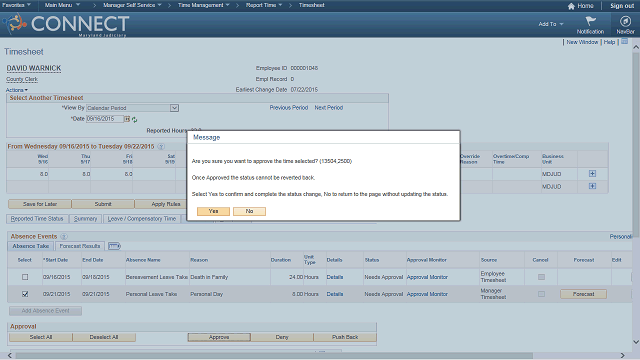This screenshot has height=360, width=640.
Task: Open the Actions dropdown under County Clerk
Action: coord(17,90)
